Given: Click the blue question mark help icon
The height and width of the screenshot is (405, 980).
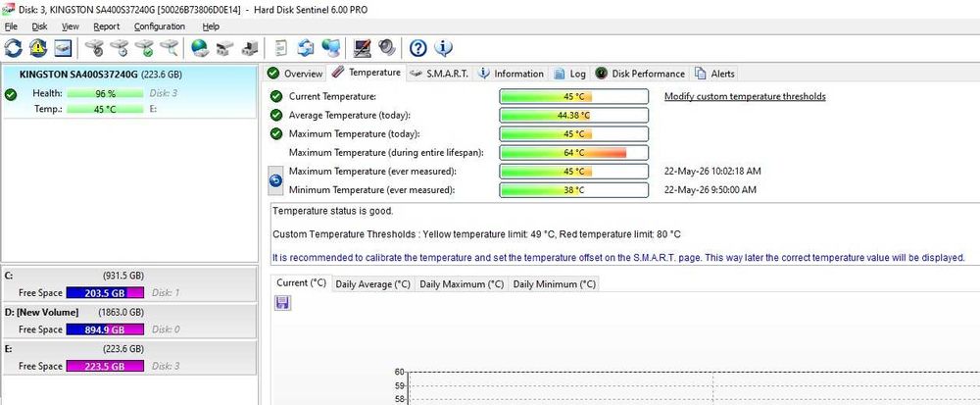Looking at the screenshot, I should click(418, 48).
